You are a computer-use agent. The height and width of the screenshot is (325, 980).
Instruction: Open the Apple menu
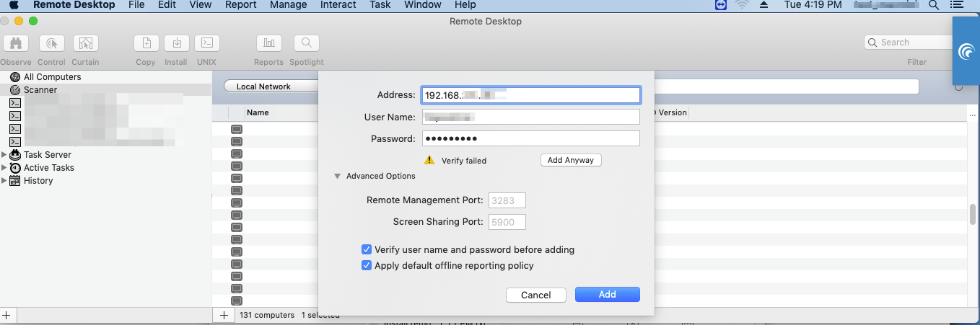pos(14,5)
